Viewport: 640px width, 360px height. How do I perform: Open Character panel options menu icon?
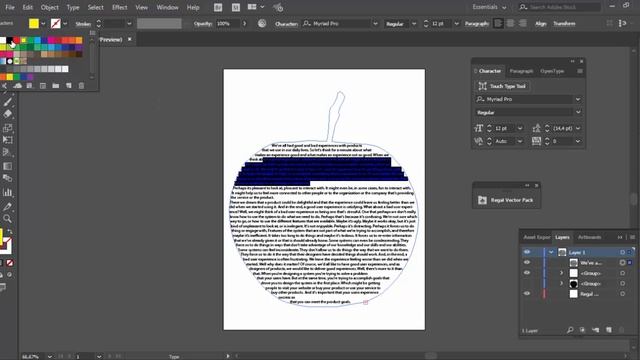pos(580,71)
